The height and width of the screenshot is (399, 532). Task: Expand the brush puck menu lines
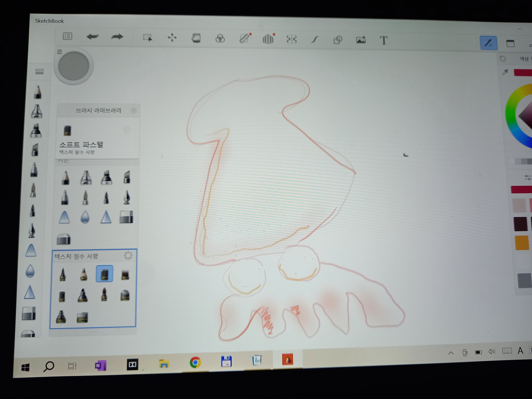tap(60, 52)
